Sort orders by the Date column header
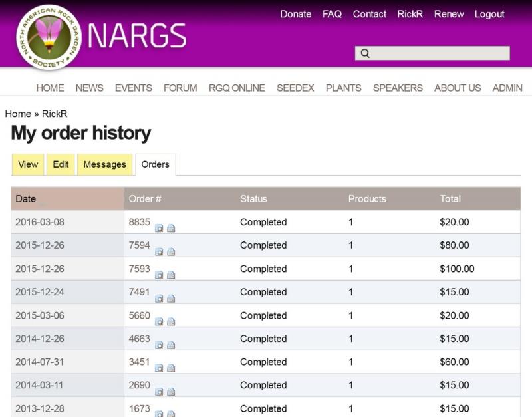532x417 pixels. click(x=26, y=199)
